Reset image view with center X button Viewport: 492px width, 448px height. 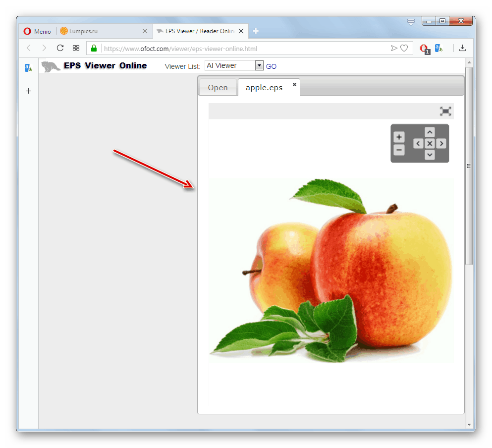pyautogui.click(x=430, y=144)
